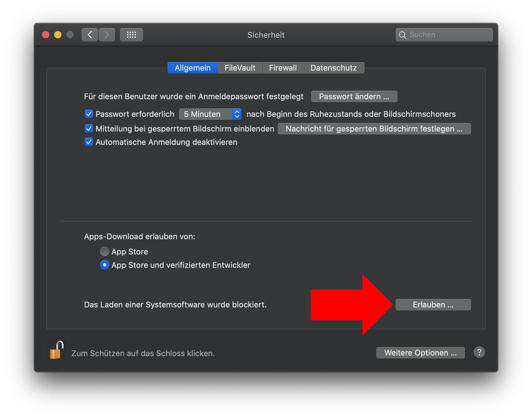The width and height of the screenshot is (532, 417).
Task: Open the Firewall tab
Action: 283,68
